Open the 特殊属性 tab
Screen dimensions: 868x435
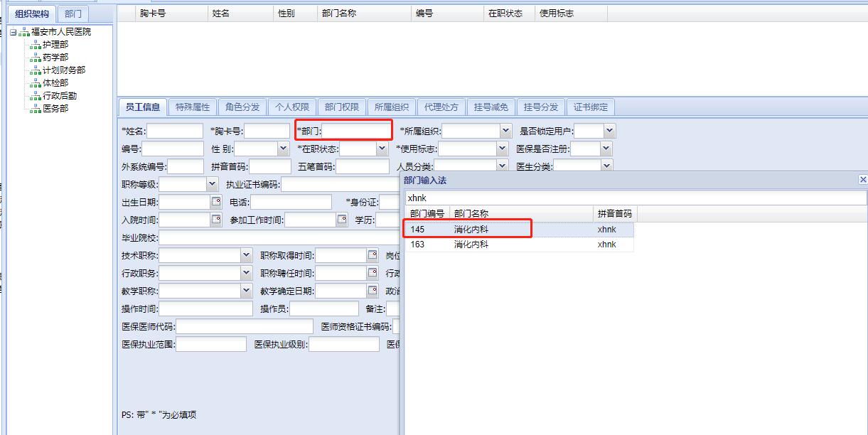(193, 107)
